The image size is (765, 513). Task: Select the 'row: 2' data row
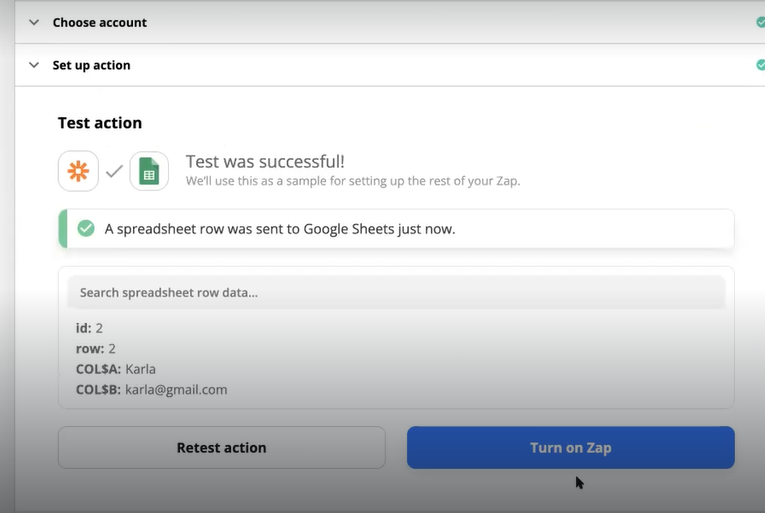96,349
